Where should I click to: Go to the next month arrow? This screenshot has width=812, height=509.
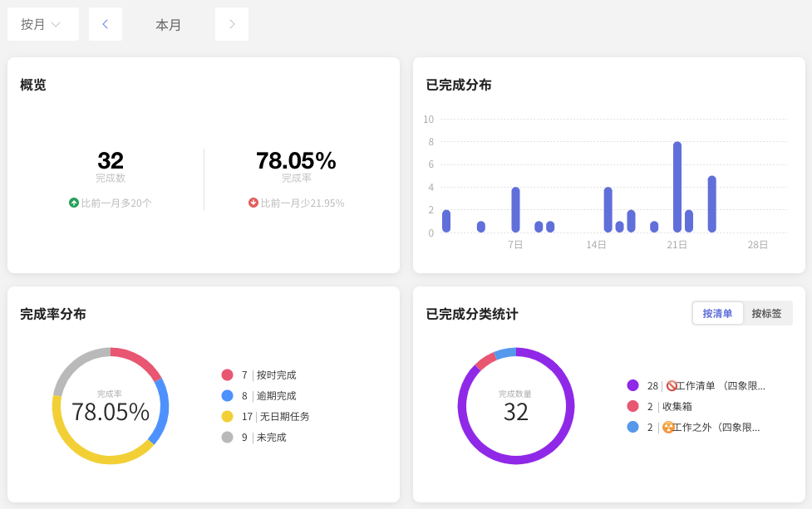232,24
